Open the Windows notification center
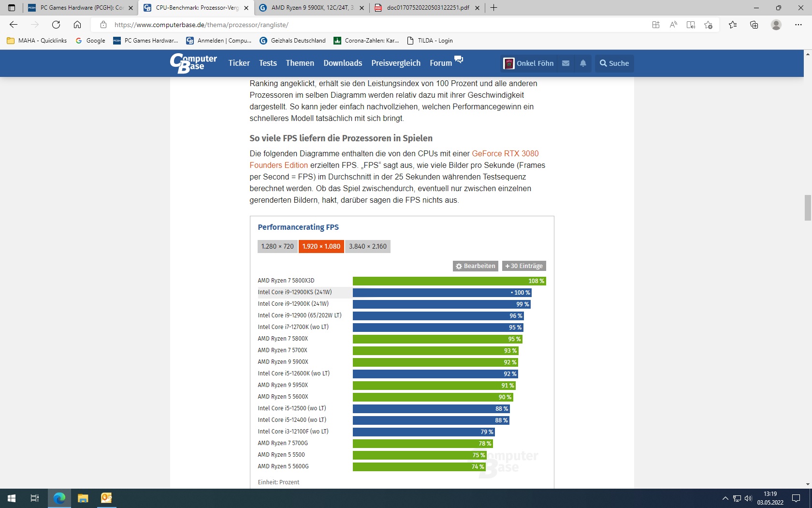Image resolution: width=812 pixels, height=508 pixels. point(796,498)
